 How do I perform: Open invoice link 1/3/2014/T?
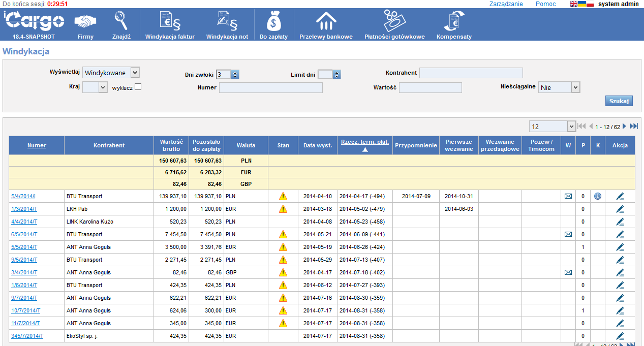(24, 209)
